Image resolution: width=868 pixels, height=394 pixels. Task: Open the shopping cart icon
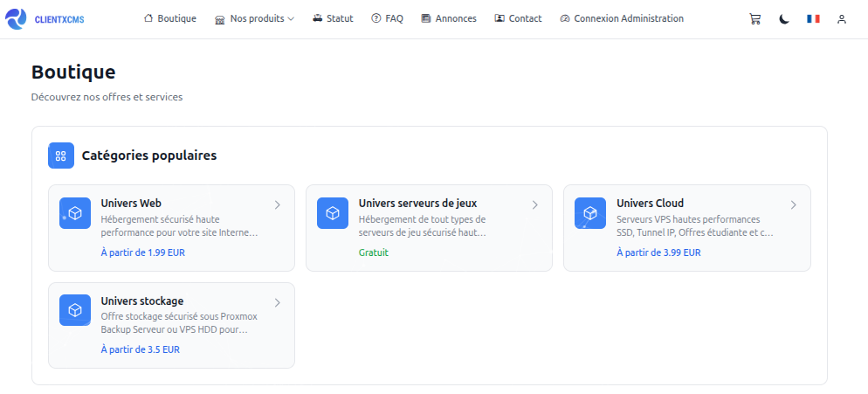tap(754, 18)
